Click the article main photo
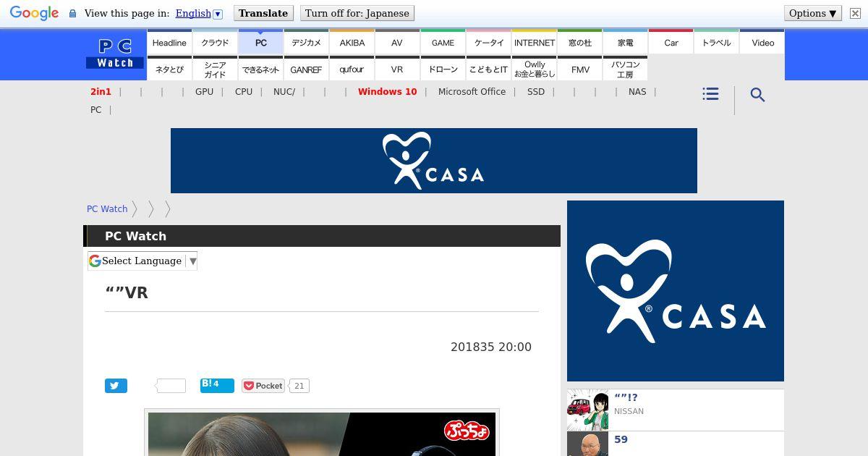The image size is (868, 456). point(322,434)
